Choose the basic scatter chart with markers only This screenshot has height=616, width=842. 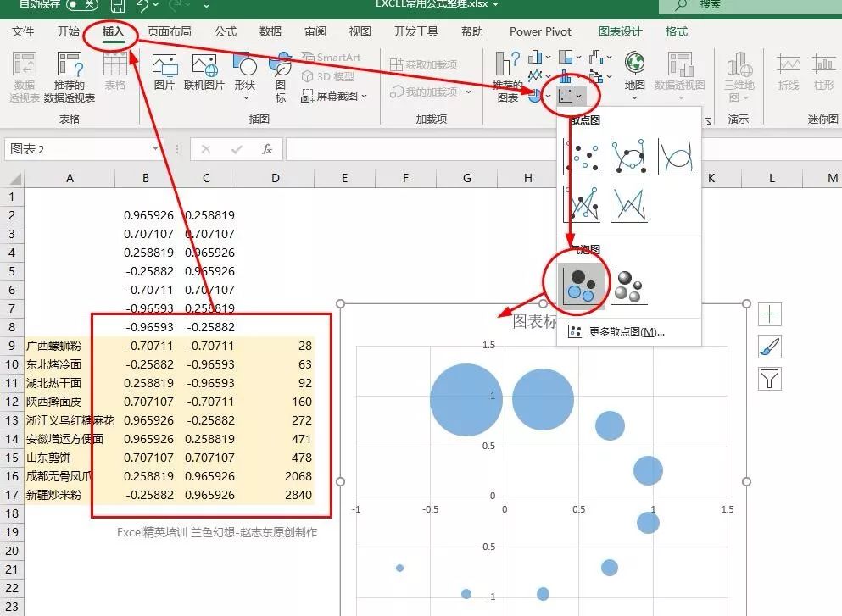point(582,156)
